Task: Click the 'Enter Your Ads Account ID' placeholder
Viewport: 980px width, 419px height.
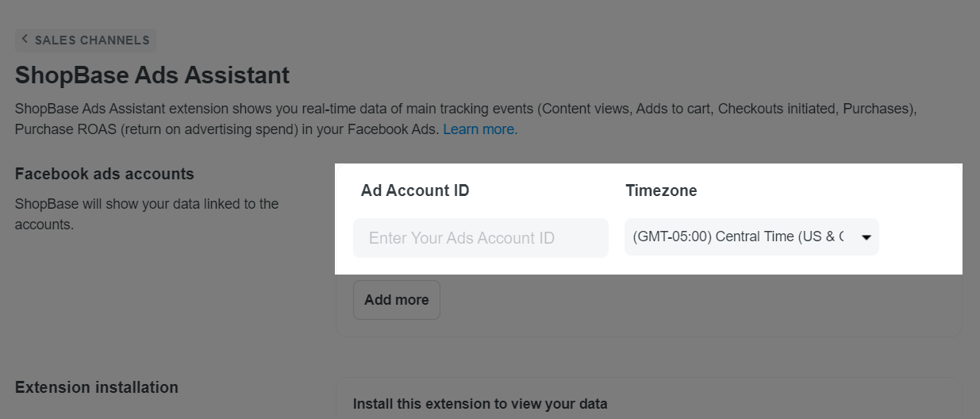Action: [461, 238]
